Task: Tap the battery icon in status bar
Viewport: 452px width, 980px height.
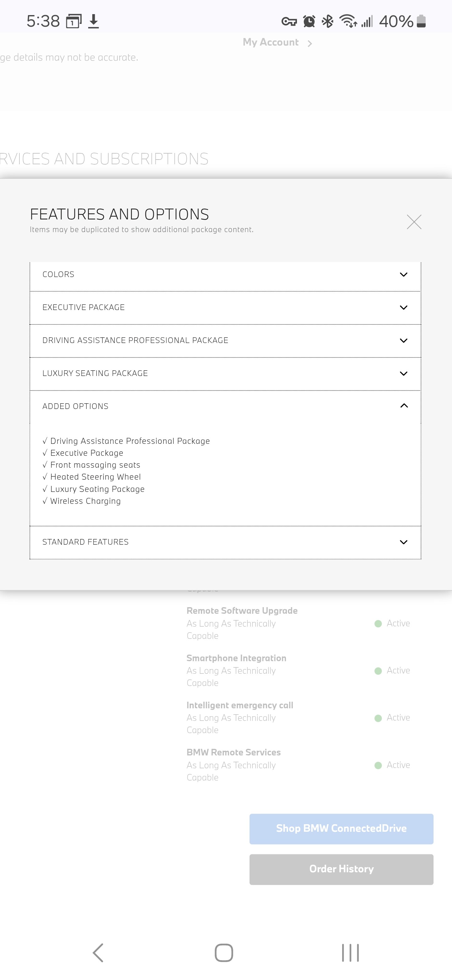Action: coord(421,21)
